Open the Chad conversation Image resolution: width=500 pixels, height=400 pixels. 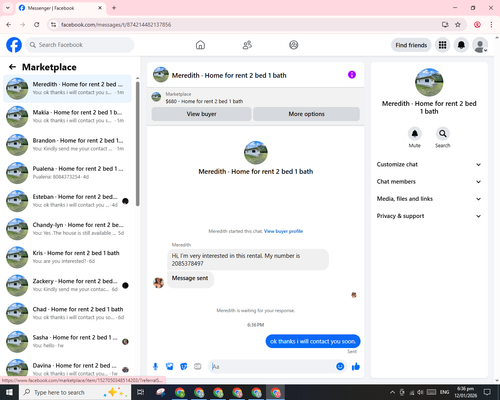(x=67, y=313)
